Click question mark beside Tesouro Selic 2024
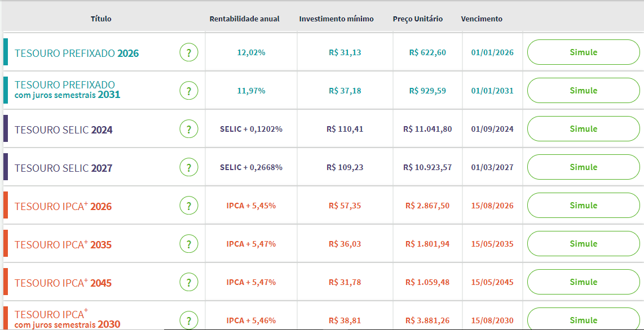The image size is (644, 330). pyautogui.click(x=189, y=130)
